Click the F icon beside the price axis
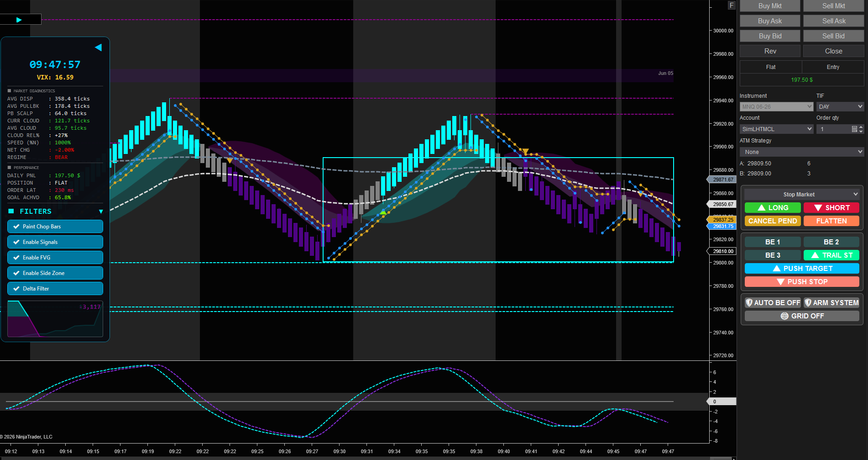 (x=732, y=5)
